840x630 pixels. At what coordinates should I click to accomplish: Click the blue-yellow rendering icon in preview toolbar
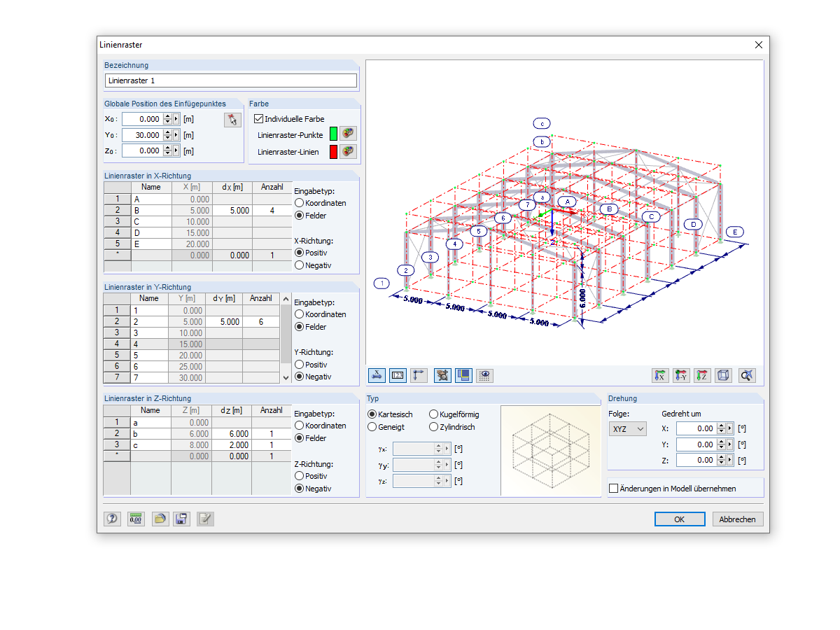[x=463, y=375]
